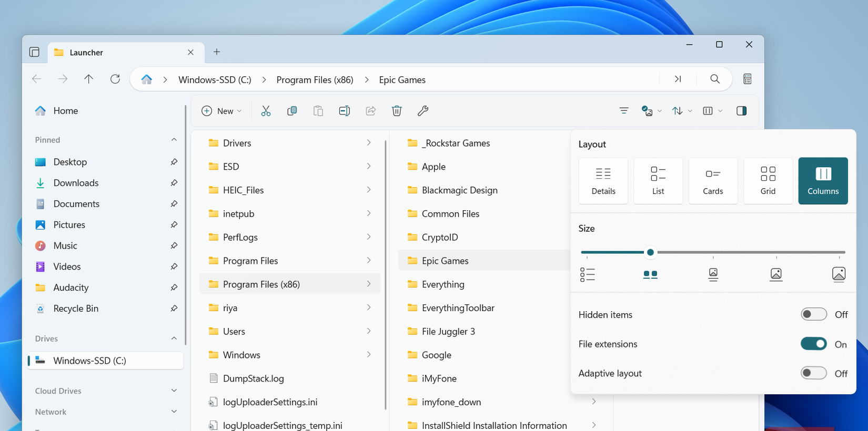Click the Rename icon in toolbar
Viewport: 868px width, 431px height.
345,111
